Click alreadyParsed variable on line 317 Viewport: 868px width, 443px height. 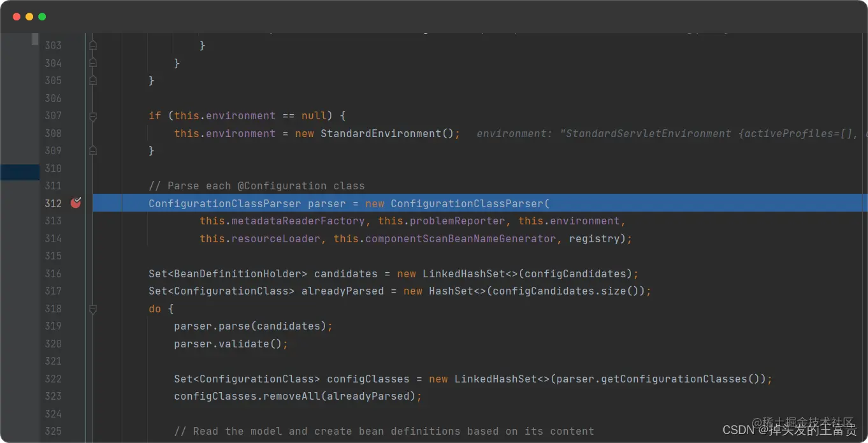tap(343, 291)
